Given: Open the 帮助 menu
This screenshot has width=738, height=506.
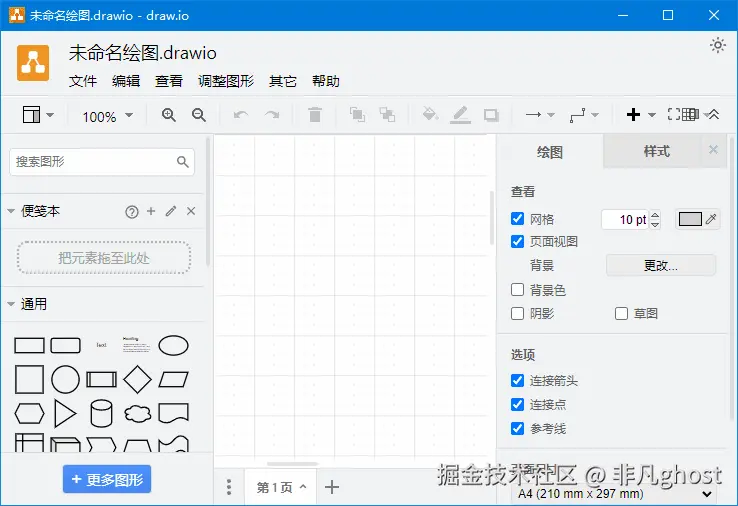Looking at the screenshot, I should pyautogui.click(x=326, y=81).
